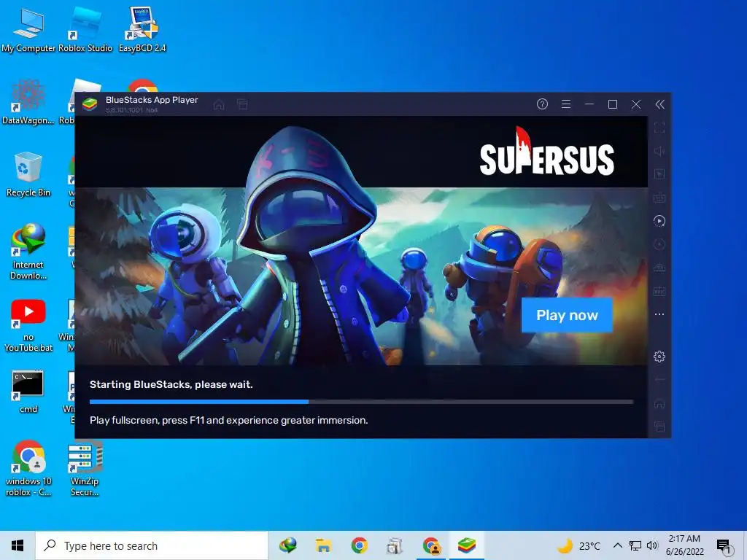Click the Chrome profile window taskbar icon
The width and height of the screenshot is (747, 560).
pos(431,545)
